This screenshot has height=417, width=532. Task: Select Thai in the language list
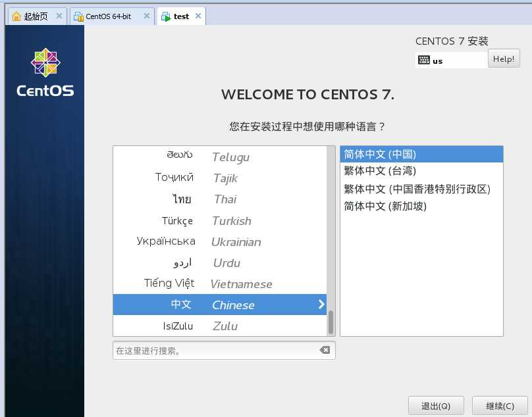click(x=220, y=199)
